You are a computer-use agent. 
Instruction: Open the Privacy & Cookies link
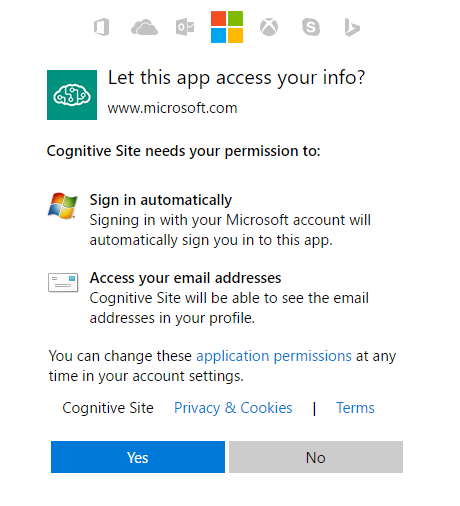(x=233, y=408)
